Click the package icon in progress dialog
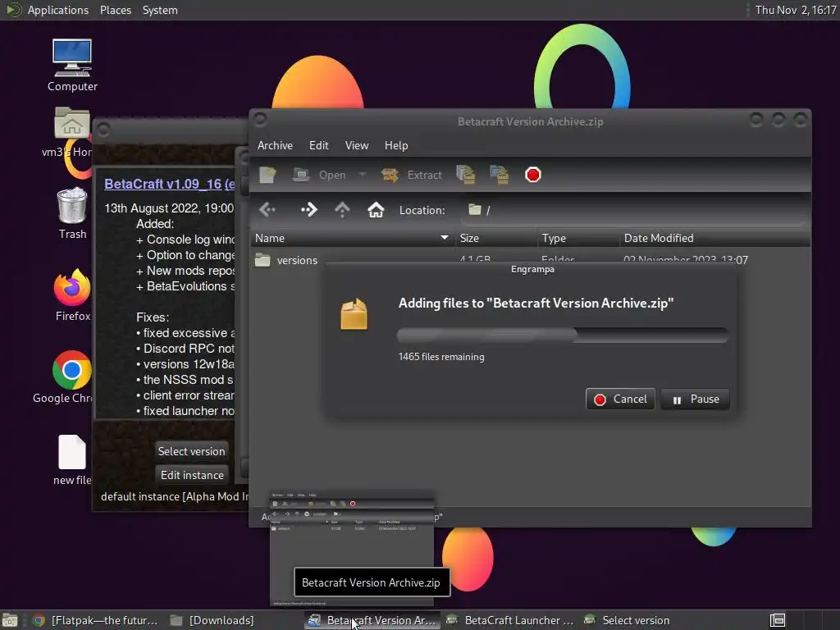This screenshot has width=840, height=630. click(354, 314)
